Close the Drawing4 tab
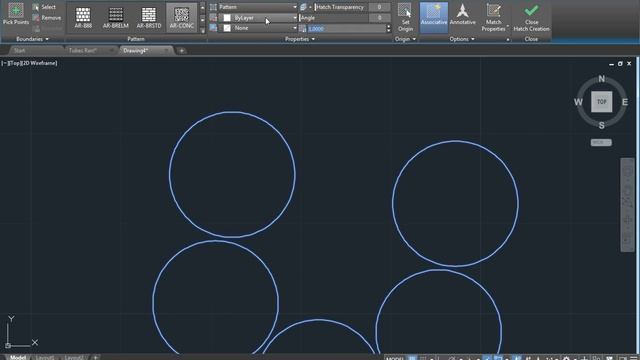 (x=166, y=51)
